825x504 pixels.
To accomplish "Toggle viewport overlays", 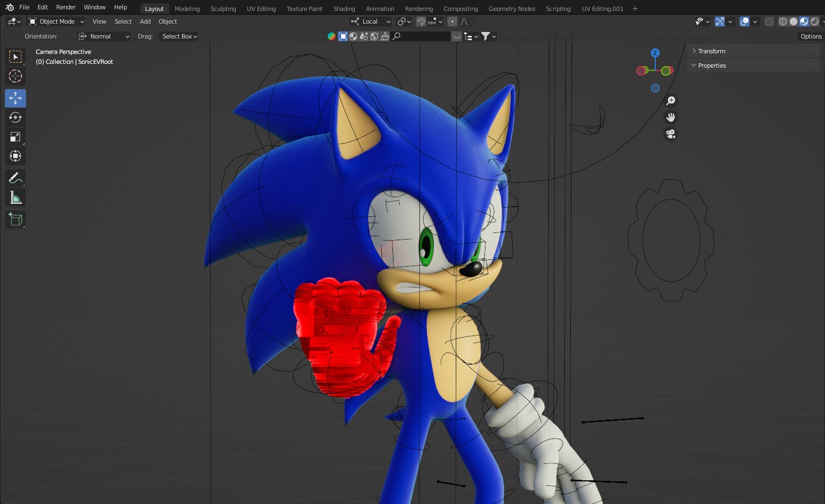I will (x=745, y=21).
